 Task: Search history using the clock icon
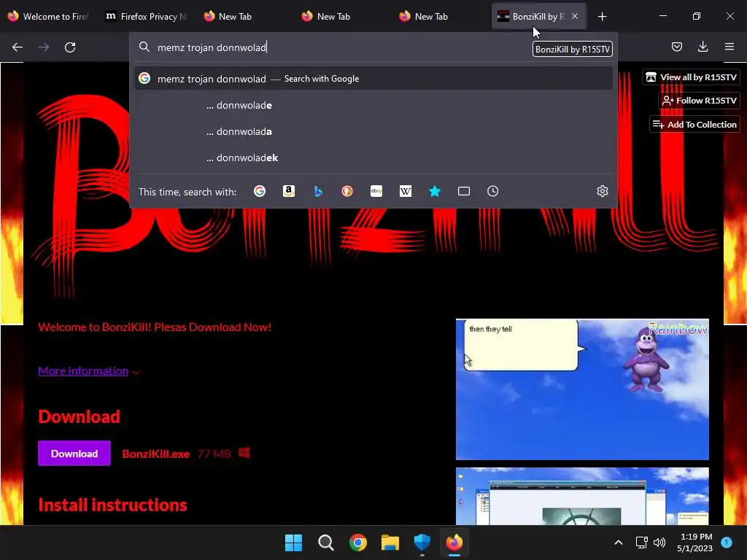tap(493, 192)
